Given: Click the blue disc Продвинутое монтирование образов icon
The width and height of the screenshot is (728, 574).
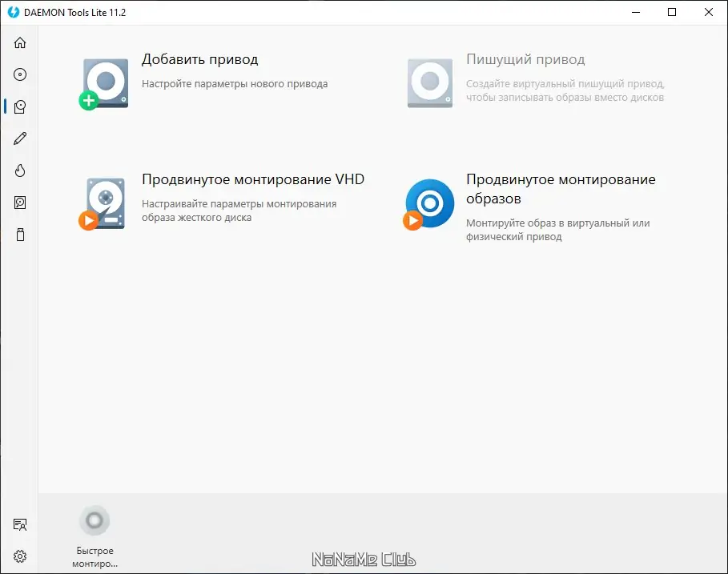Looking at the screenshot, I should tap(428, 204).
